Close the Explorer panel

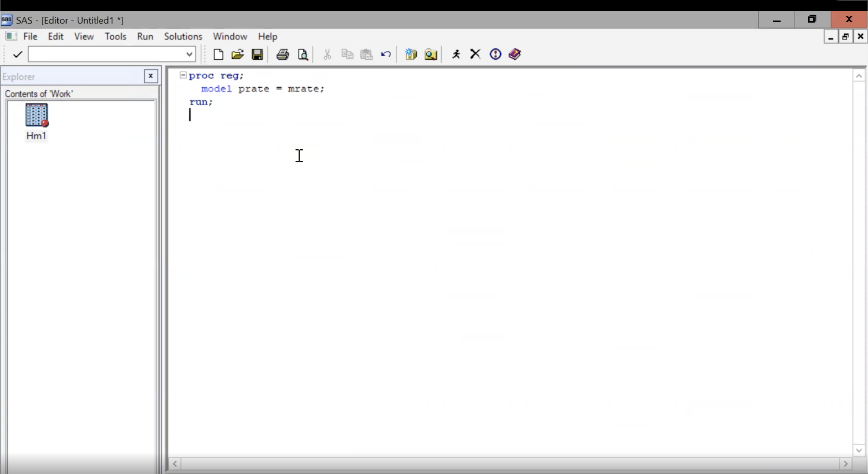(151, 76)
